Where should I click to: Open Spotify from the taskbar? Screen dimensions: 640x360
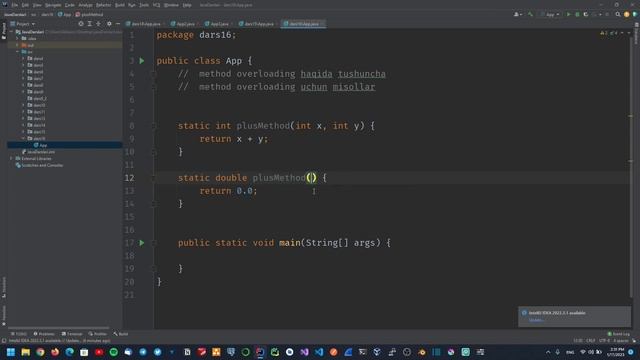coord(113,352)
